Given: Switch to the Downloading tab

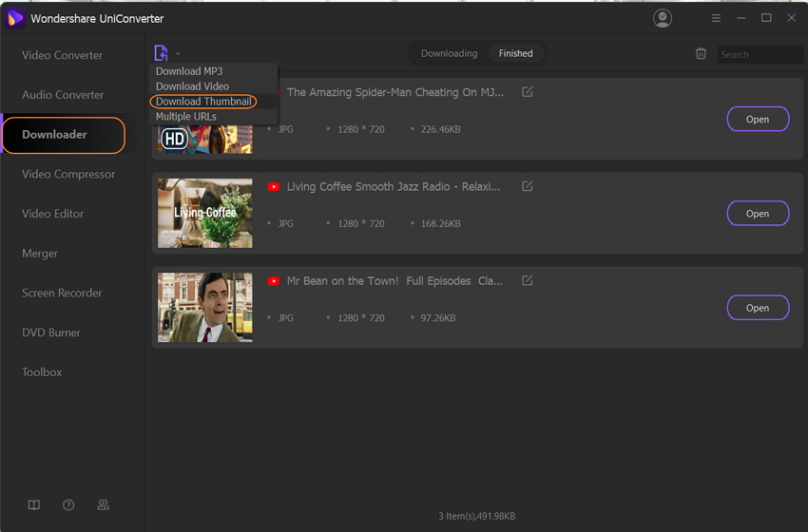Looking at the screenshot, I should point(449,53).
